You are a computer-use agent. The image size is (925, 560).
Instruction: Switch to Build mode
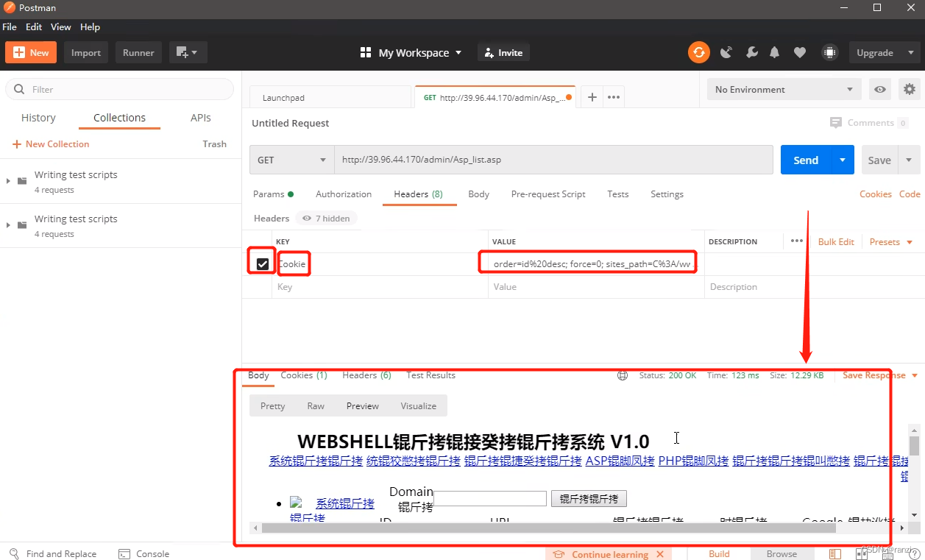click(x=719, y=554)
